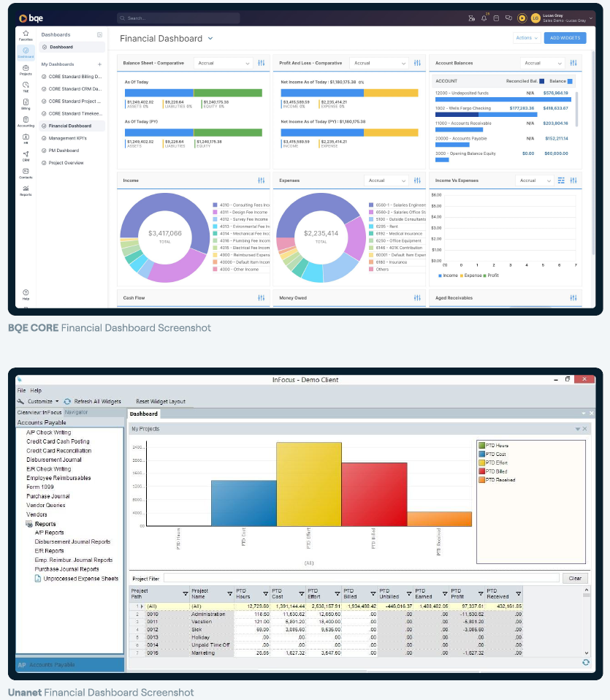Open Favorites in the BQE sidebar
Image resolution: width=610 pixels, height=700 pixels.
pyautogui.click(x=26, y=35)
